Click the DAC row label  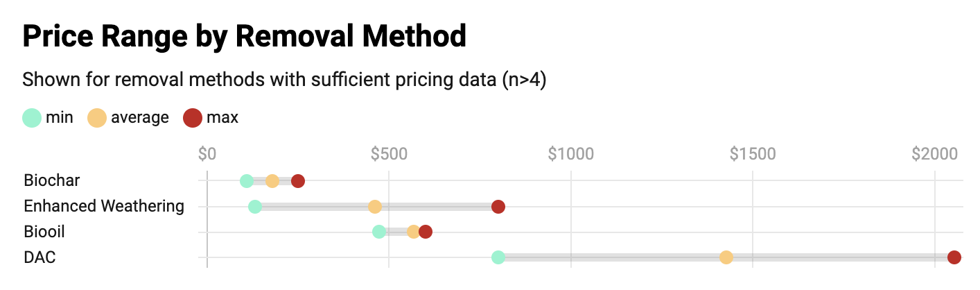point(40,257)
